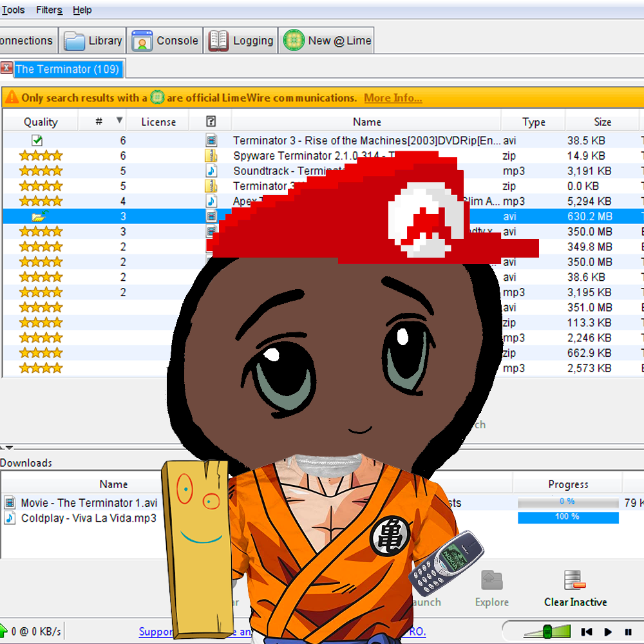Screen dimensions: 644x644
Task: Sort results by Quality column
Action: (40, 122)
